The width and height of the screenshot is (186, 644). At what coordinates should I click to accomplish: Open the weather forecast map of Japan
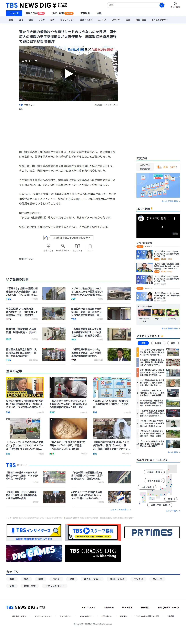point(158,185)
